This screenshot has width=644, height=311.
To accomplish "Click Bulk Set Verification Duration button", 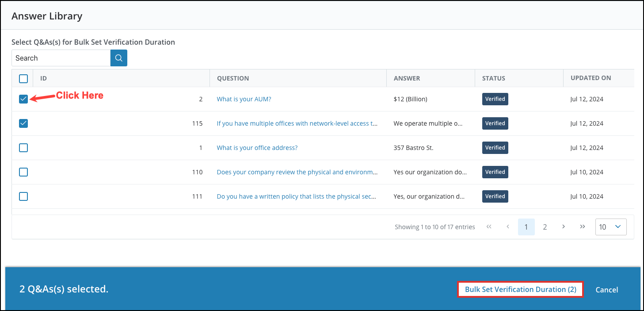I will (520, 289).
